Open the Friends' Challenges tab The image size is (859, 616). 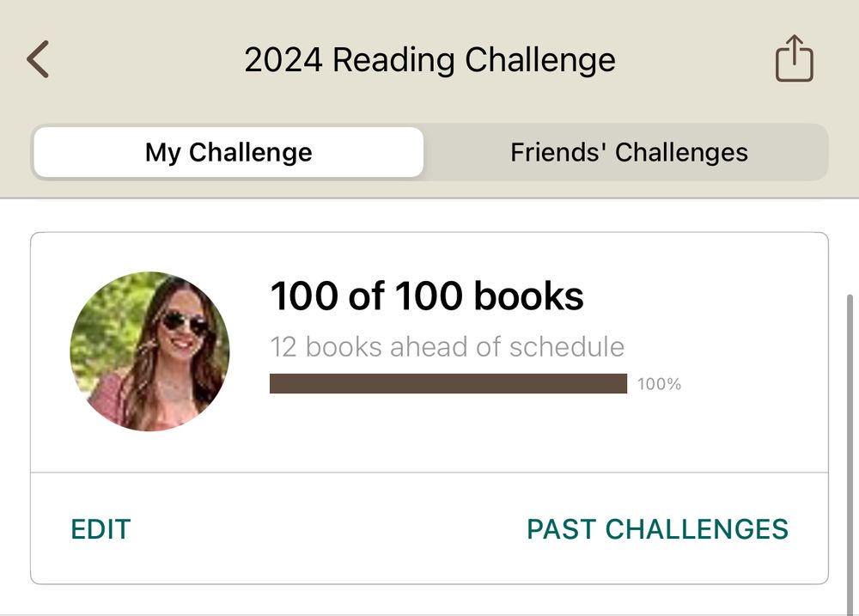[629, 153]
